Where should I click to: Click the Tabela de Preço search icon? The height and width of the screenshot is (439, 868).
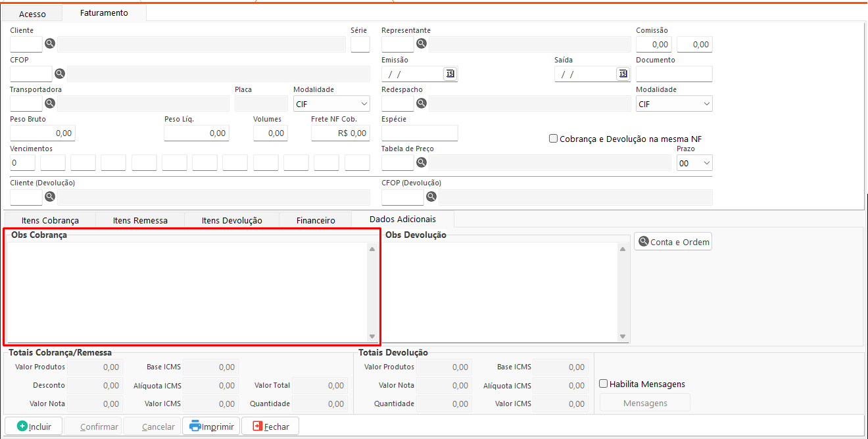pyautogui.click(x=422, y=162)
